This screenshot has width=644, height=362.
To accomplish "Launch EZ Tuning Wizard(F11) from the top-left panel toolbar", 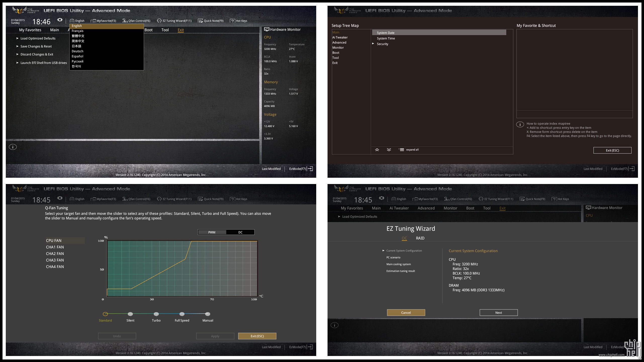I will click(174, 21).
